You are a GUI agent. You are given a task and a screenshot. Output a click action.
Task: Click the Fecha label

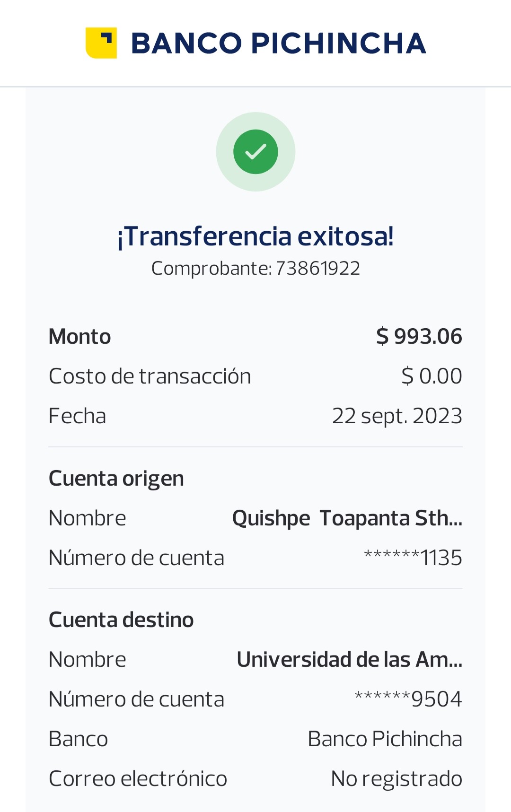click(x=77, y=416)
